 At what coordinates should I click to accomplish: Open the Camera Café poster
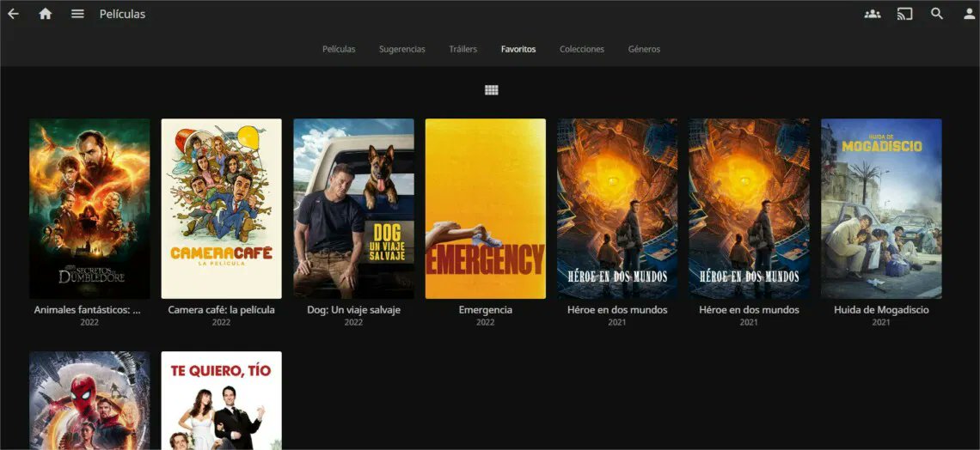point(221,209)
